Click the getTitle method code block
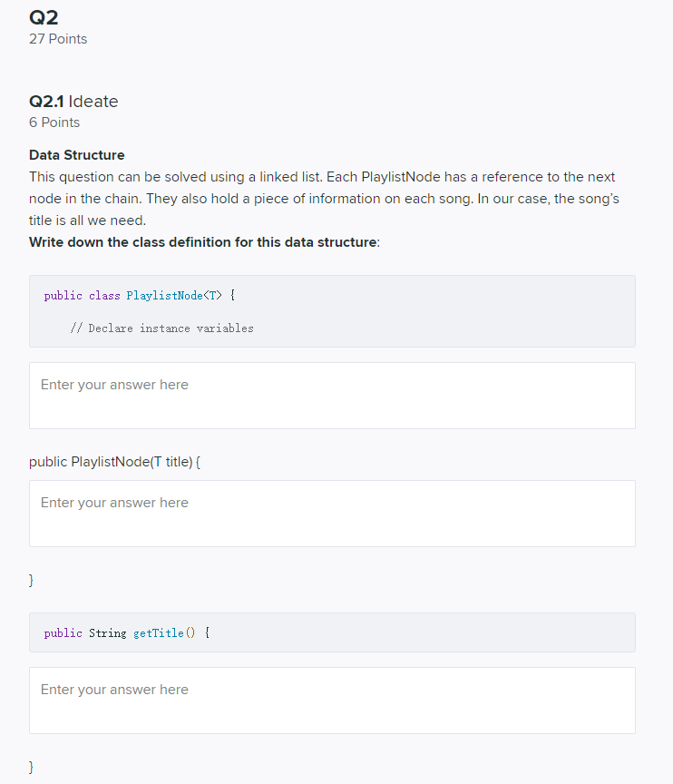Viewport: 673px width, 784px height. [332, 632]
